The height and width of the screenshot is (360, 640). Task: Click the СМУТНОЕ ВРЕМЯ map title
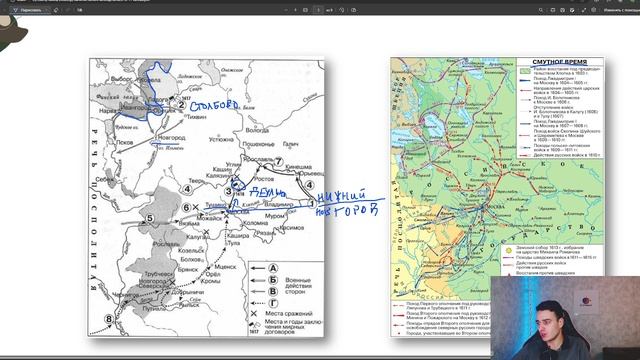coord(560,62)
